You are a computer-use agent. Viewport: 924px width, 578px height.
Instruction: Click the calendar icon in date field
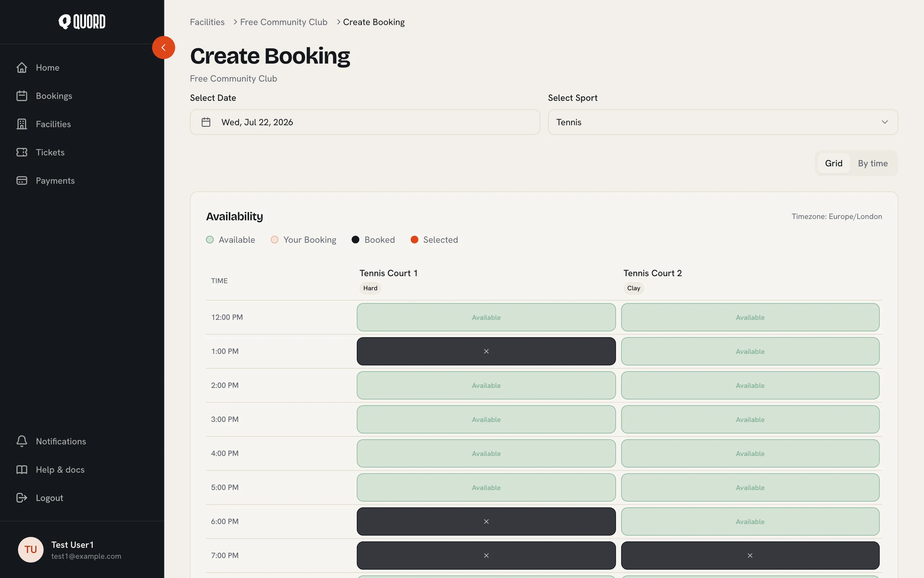pos(206,122)
